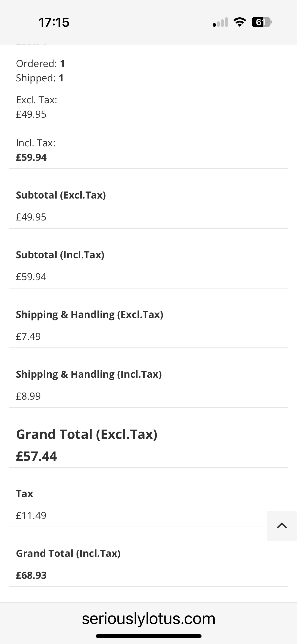Screen dimensions: 297x644
Task: Select the Subtotal (Excl.Tax) label
Action: tap(61, 195)
